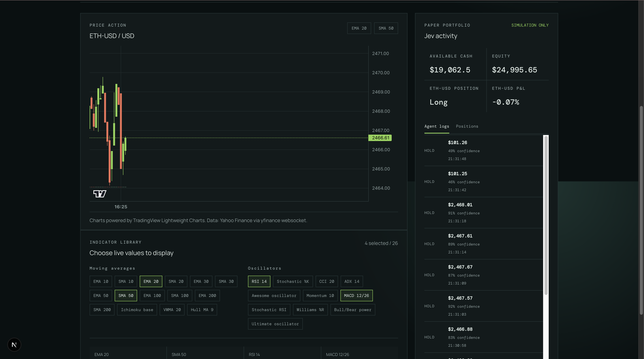Click the agent logs scrollbar thumb
The width and height of the screenshot is (644, 359).
point(546,215)
